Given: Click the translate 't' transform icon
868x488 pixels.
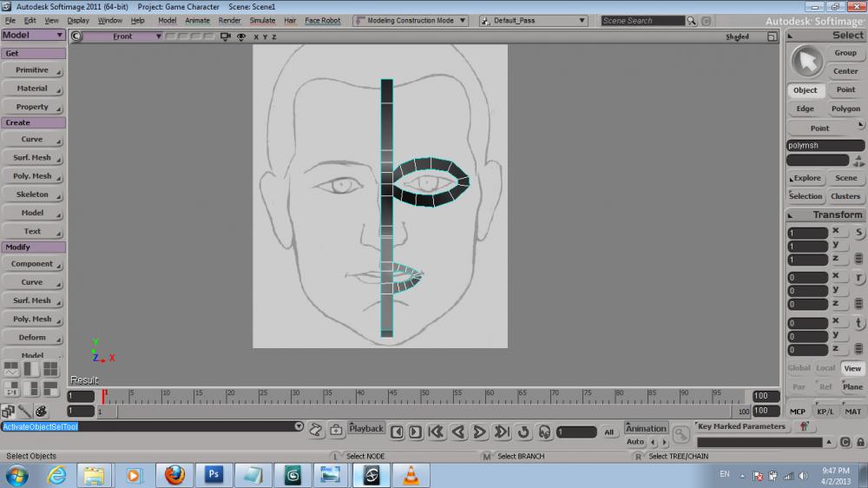Looking at the screenshot, I should pos(858,323).
